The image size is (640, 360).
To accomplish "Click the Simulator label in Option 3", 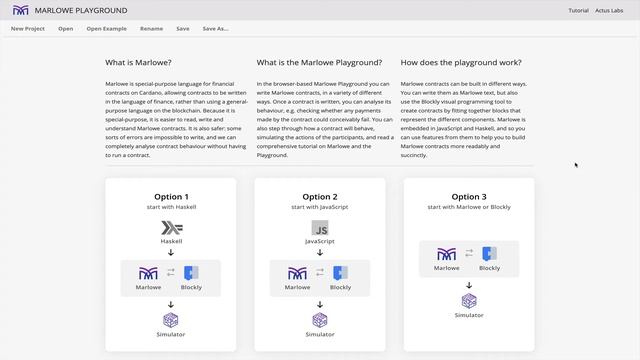I will pyautogui.click(x=469, y=315).
